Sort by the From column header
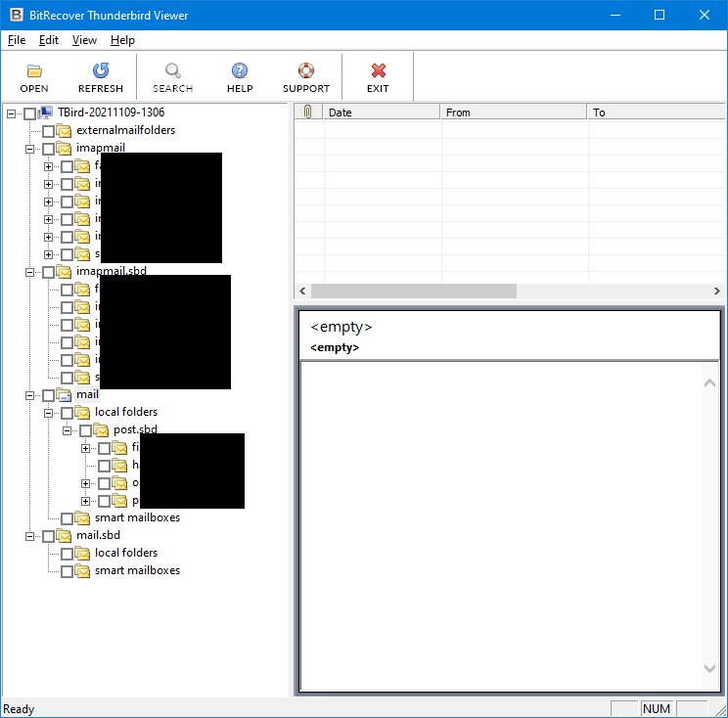The width and height of the screenshot is (728, 718). [514, 112]
